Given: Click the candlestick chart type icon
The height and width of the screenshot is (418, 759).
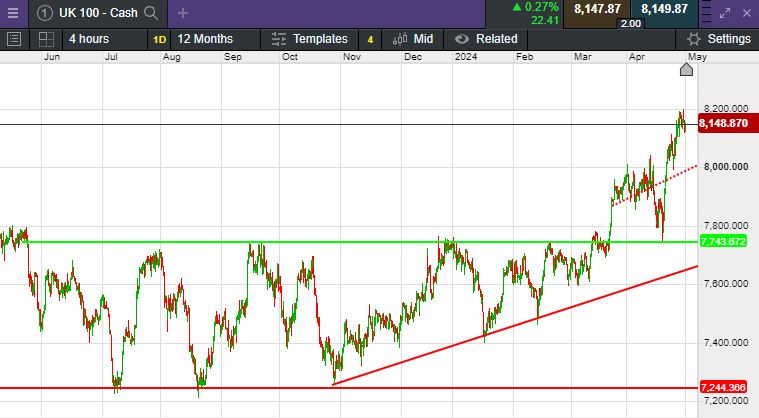Looking at the screenshot, I should tap(400, 39).
